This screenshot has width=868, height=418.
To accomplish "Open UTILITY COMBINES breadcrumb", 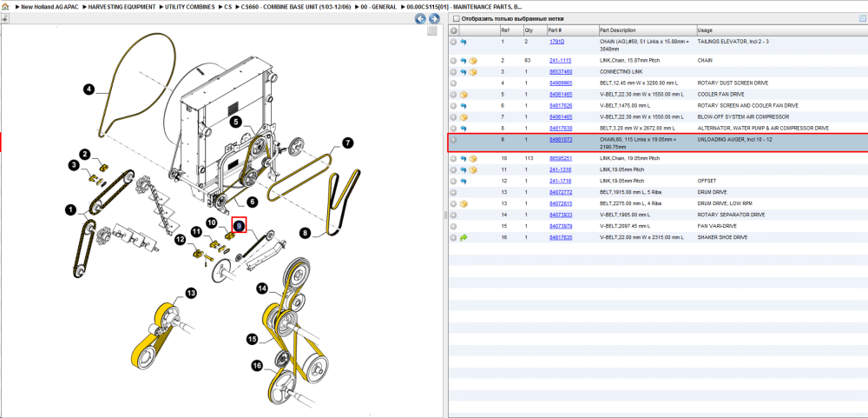I will (x=190, y=7).
